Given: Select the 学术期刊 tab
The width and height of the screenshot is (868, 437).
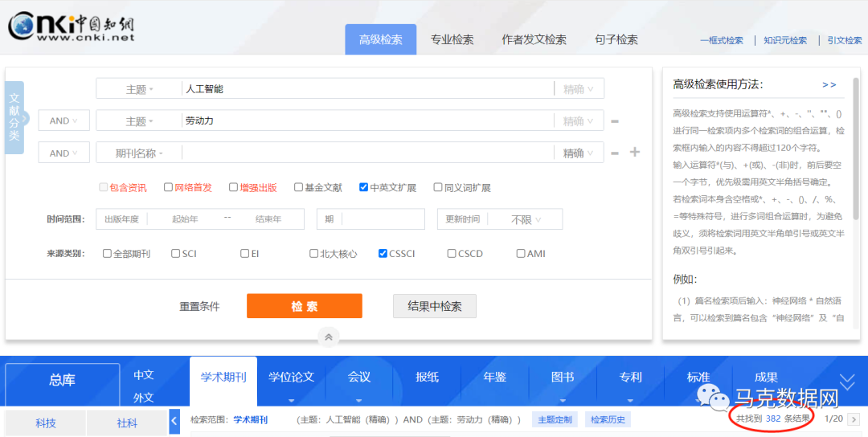Looking at the screenshot, I should pos(223,378).
